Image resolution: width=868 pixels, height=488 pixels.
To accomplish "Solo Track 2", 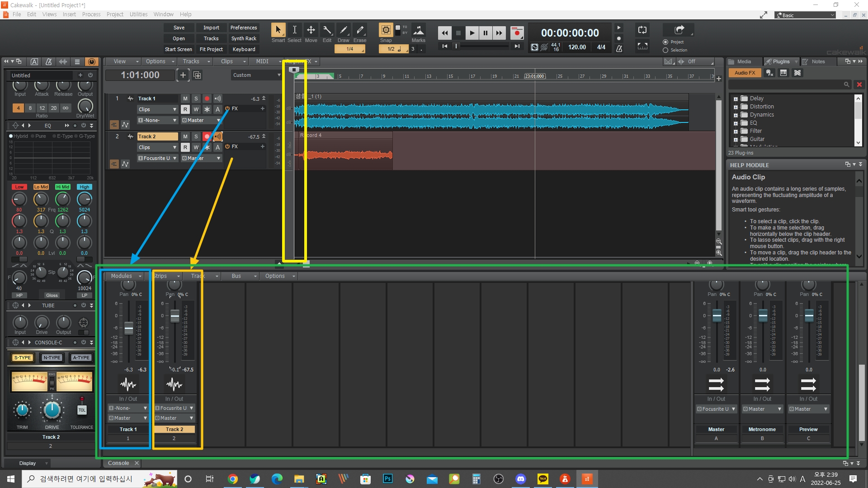I will (x=196, y=136).
